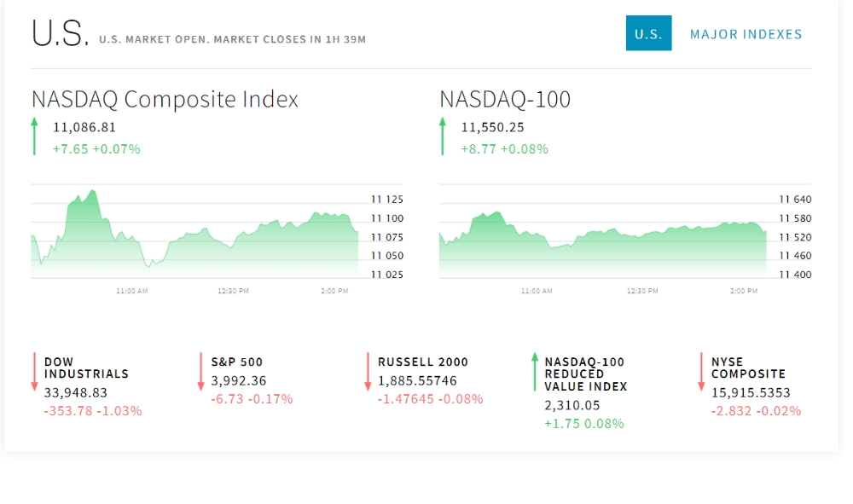Open NASDAQ-100 Reduced Value Index details
This screenshot has width=853, height=504.
point(586,374)
